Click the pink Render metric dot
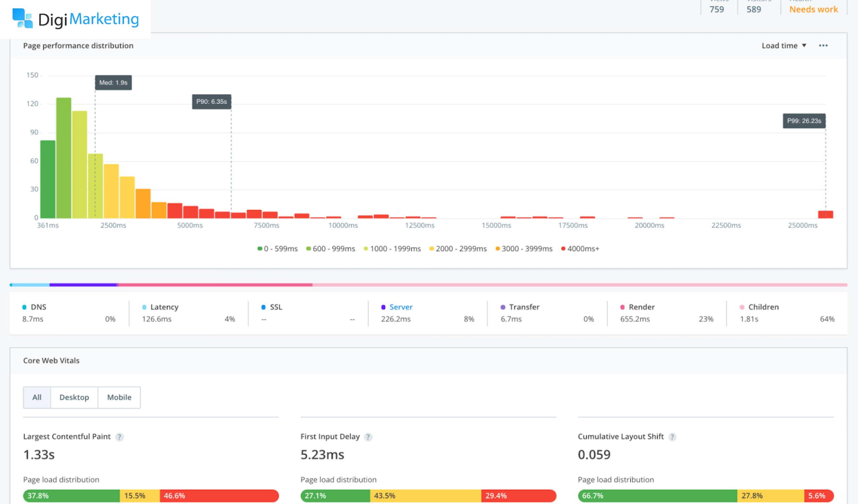The image size is (858, 504). pos(622,307)
